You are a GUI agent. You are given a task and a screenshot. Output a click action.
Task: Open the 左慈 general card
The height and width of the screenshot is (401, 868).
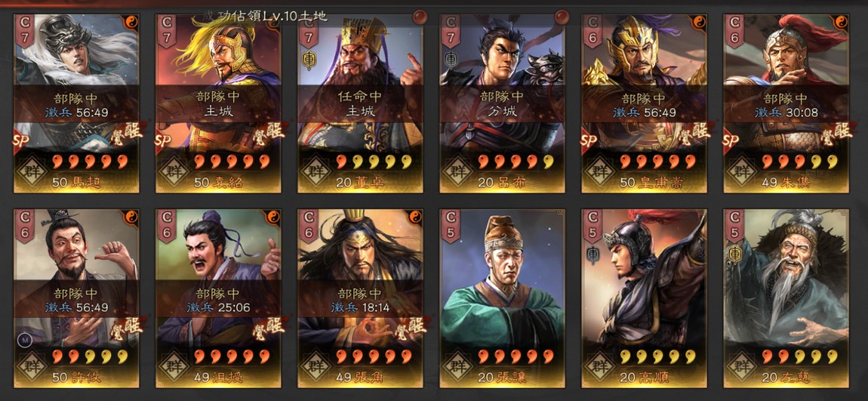786,298
